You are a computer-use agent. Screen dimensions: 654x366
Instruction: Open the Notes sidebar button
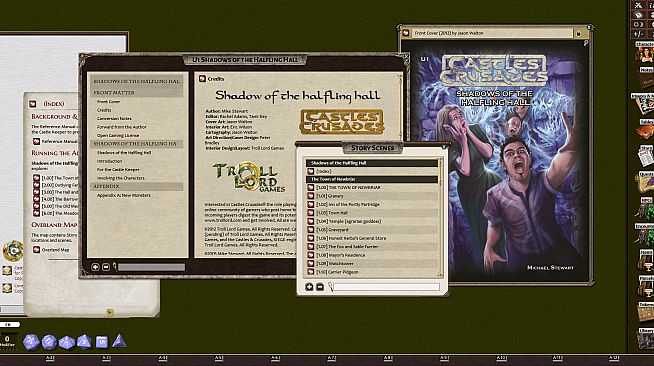[x=645, y=78]
